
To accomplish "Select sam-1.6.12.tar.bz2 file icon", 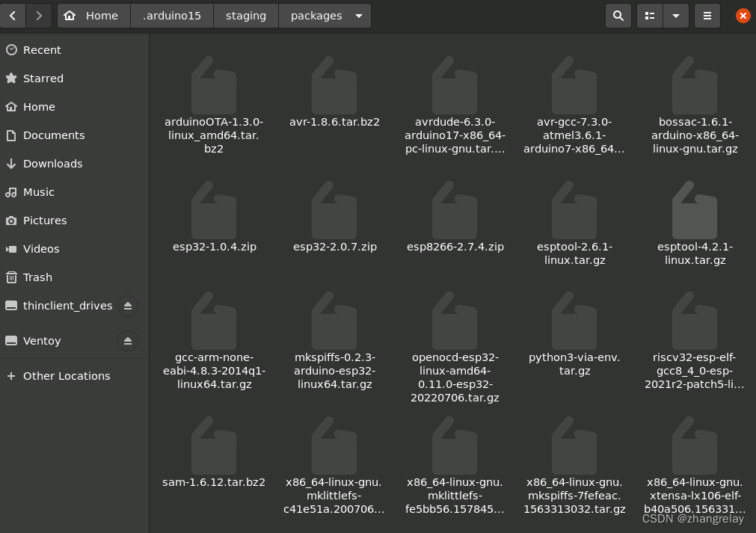I will (214, 446).
